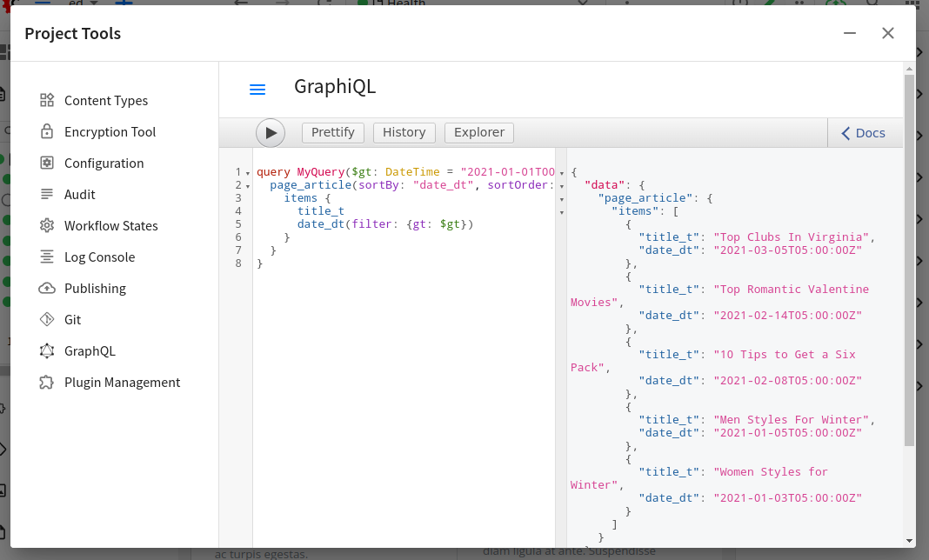Open the Docs panel

click(863, 133)
